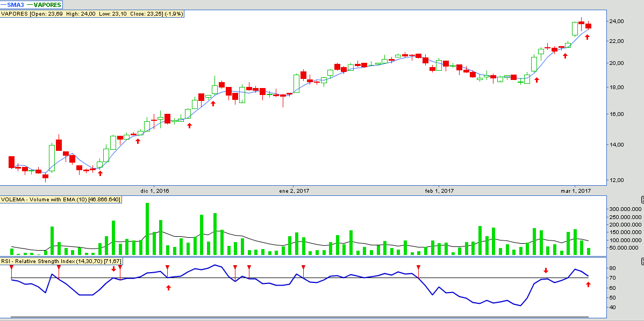644x321 pixels.
Task: Click the 80 level on RSI axis
Action: (613, 268)
